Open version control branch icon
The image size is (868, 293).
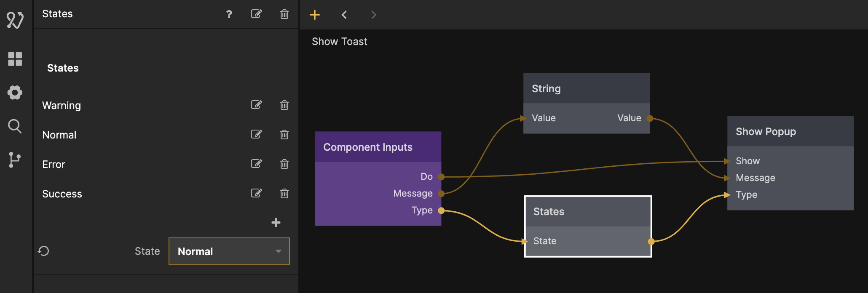[15, 160]
